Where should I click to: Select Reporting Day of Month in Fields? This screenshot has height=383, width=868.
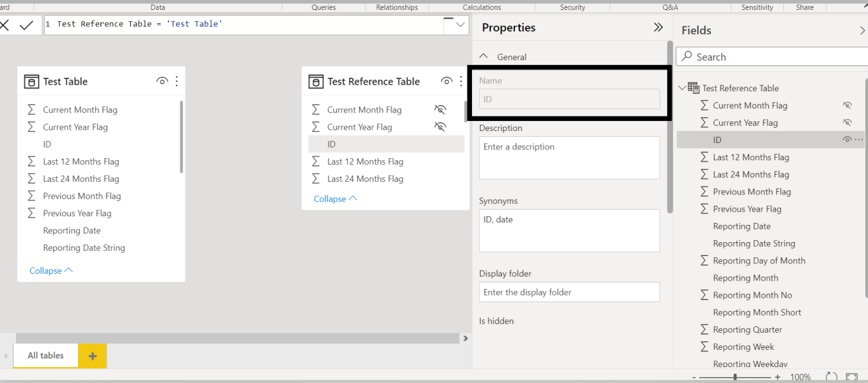(x=759, y=261)
